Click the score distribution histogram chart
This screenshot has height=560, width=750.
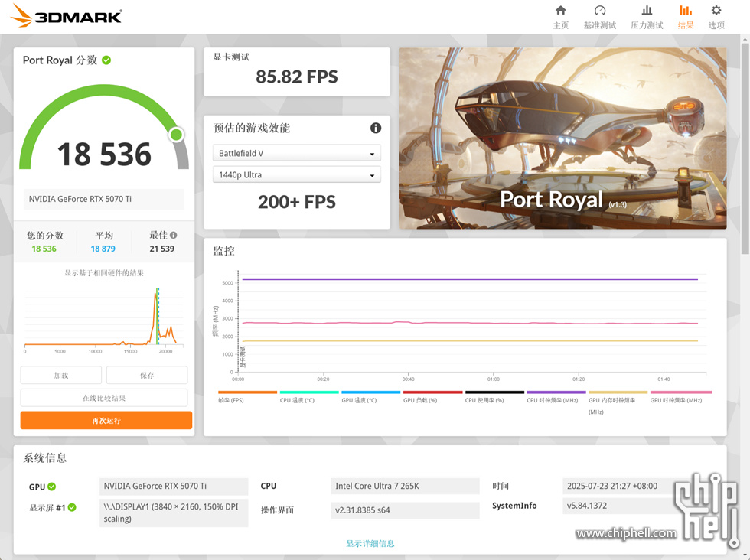tap(104, 318)
